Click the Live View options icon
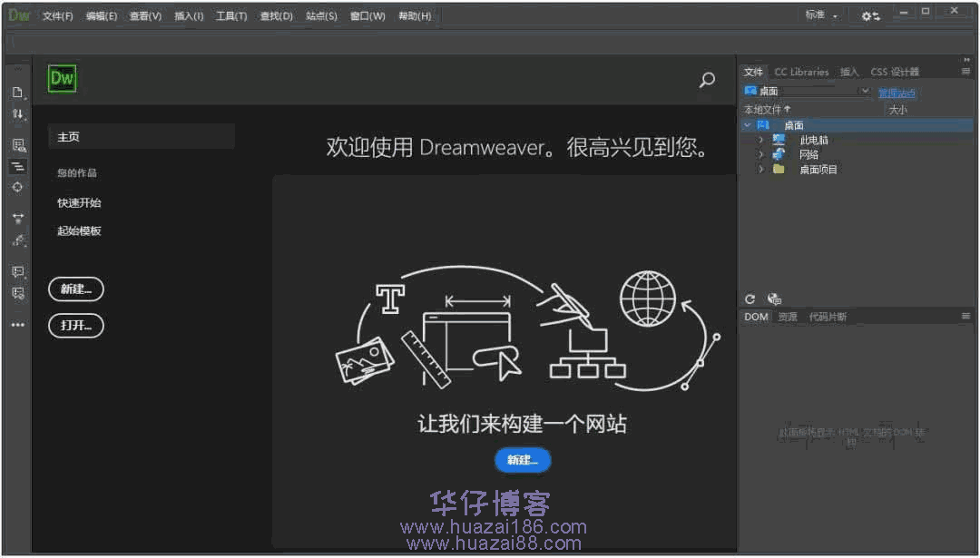This screenshot has width=980, height=558. [19, 145]
